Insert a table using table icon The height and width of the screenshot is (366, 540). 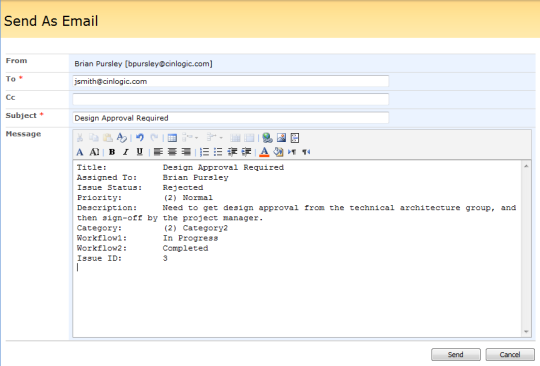pyautogui.click(x=172, y=138)
